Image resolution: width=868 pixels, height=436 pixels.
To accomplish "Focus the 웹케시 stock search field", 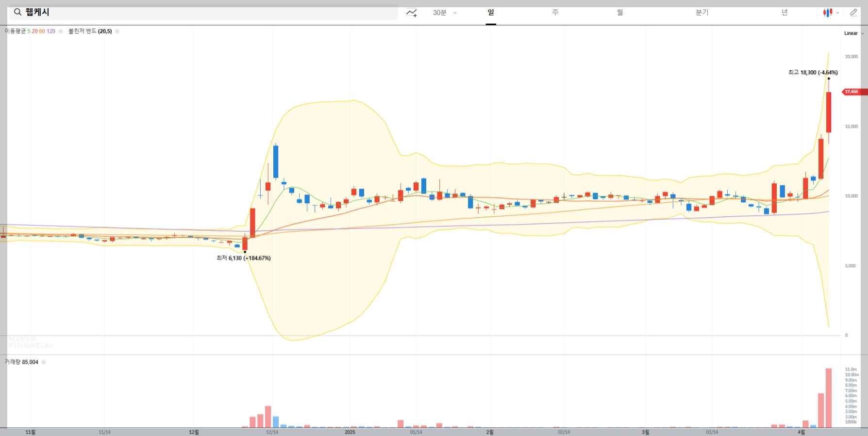I will pyautogui.click(x=203, y=12).
